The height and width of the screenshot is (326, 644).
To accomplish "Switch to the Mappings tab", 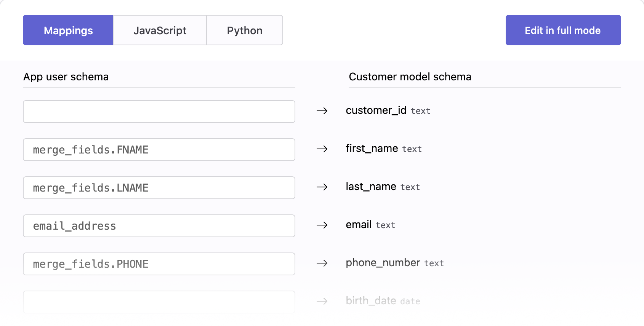I will click(x=68, y=30).
